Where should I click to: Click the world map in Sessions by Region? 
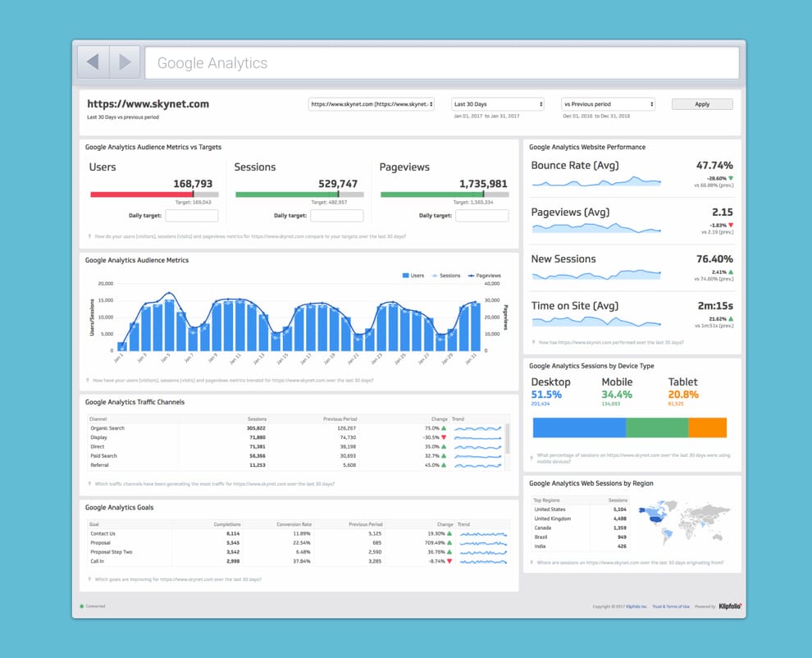click(x=683, y=521)
